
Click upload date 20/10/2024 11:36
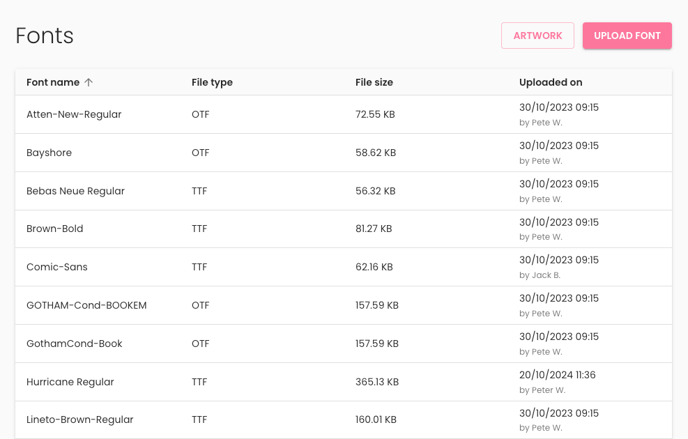click(x=557, y=375)
